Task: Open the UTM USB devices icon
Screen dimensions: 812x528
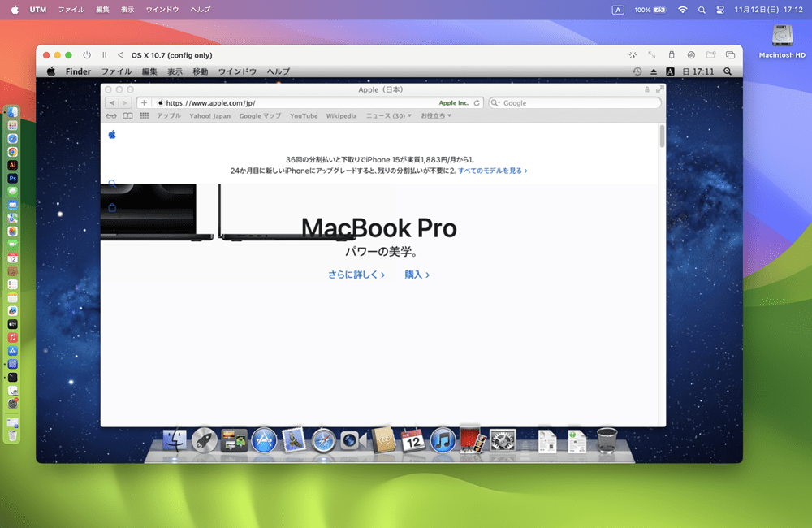Action: click(x=672, y=55)
